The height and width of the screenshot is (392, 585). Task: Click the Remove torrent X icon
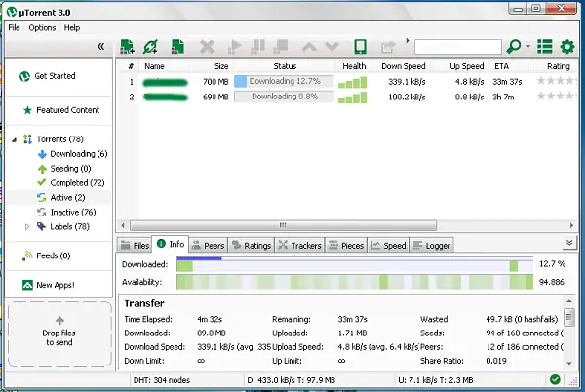(x=207, y=47)
